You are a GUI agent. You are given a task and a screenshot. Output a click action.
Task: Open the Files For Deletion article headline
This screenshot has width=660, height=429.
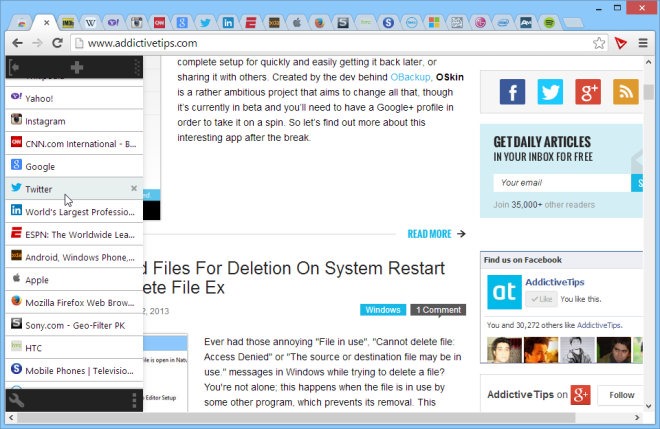tap(294, 278)
